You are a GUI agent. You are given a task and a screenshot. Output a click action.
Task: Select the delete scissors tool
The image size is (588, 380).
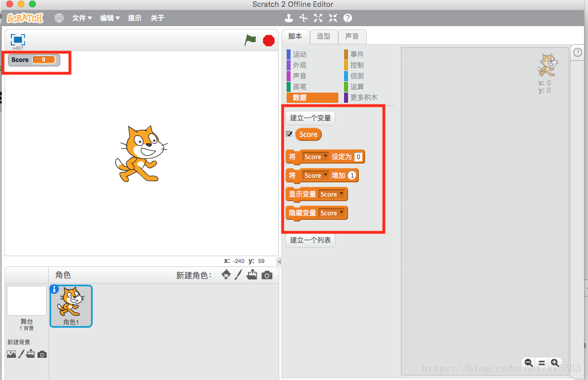pyautogui.click(x=303, y=18)
